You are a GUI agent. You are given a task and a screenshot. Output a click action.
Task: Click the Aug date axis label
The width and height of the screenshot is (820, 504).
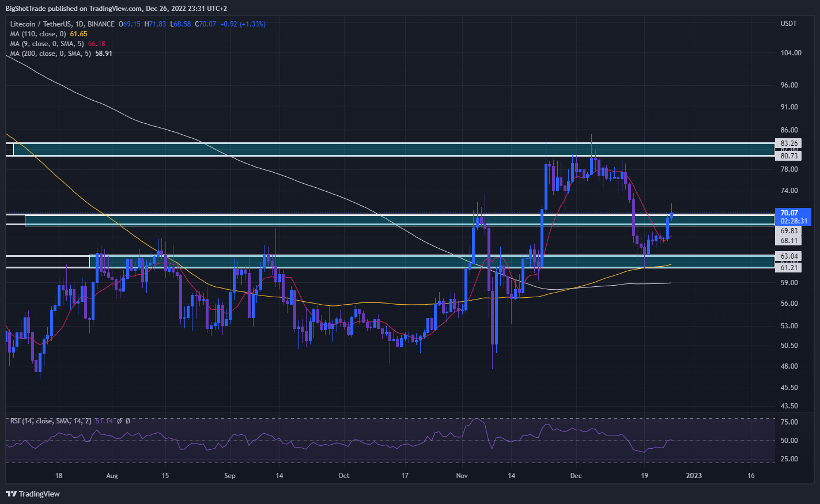[112, 476]
